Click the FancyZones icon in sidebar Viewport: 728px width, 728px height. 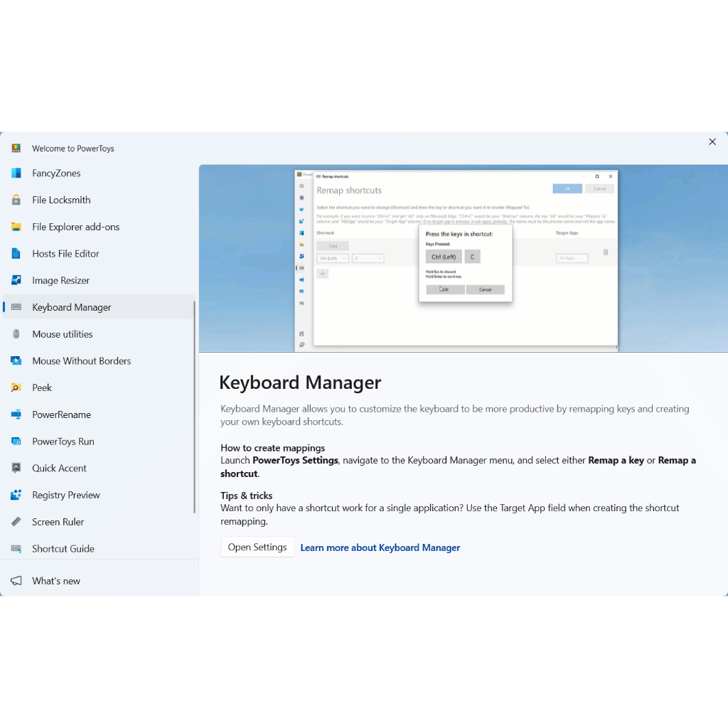coord(16,173)
